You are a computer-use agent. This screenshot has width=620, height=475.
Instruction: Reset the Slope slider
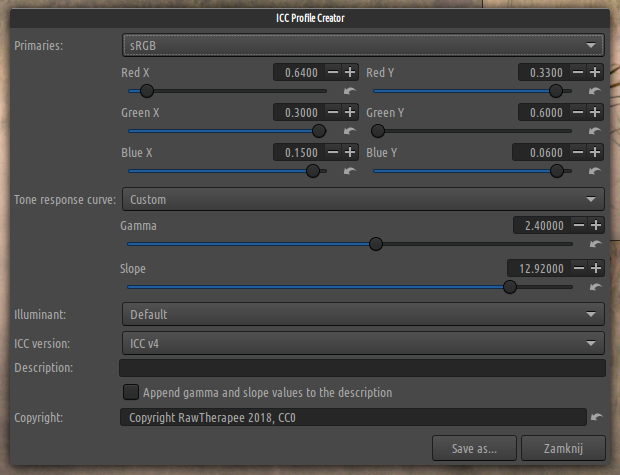pyautogui.click(x=595, y=287)
